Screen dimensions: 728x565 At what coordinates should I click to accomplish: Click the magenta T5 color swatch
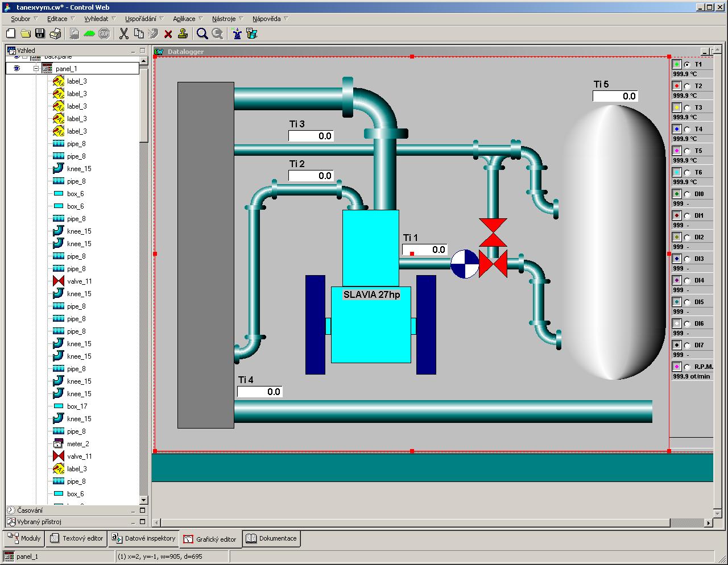(677, 151)
